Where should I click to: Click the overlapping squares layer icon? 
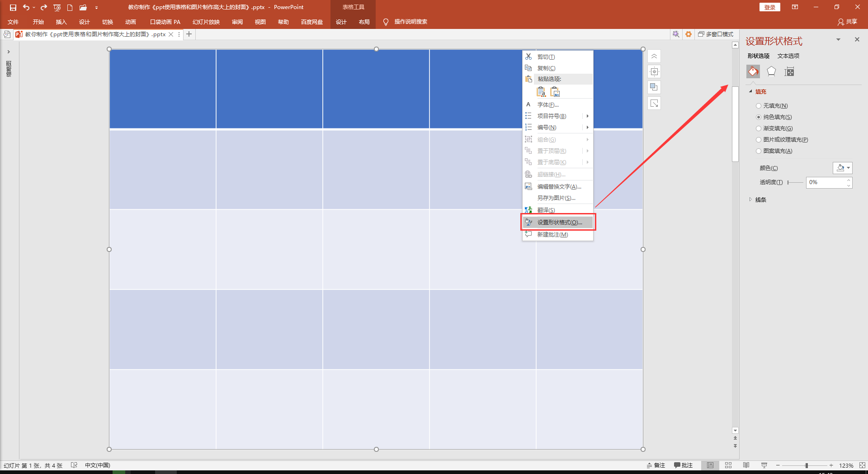(654, 87)
